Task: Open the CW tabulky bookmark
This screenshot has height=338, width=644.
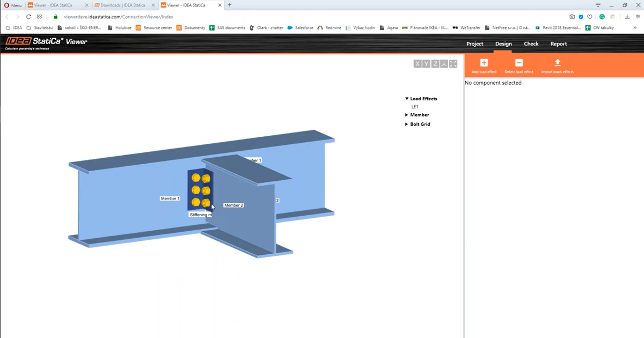Action: point(599,28)
